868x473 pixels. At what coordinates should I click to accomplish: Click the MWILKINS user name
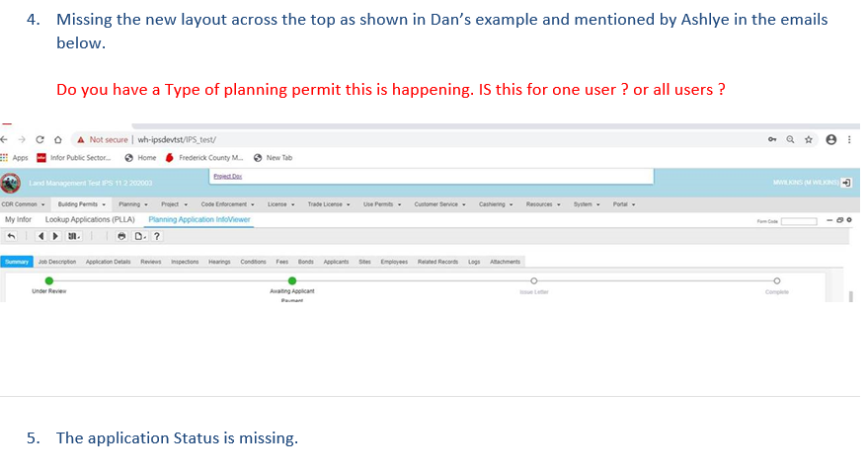pyautogui.click(x=806, y=183)
